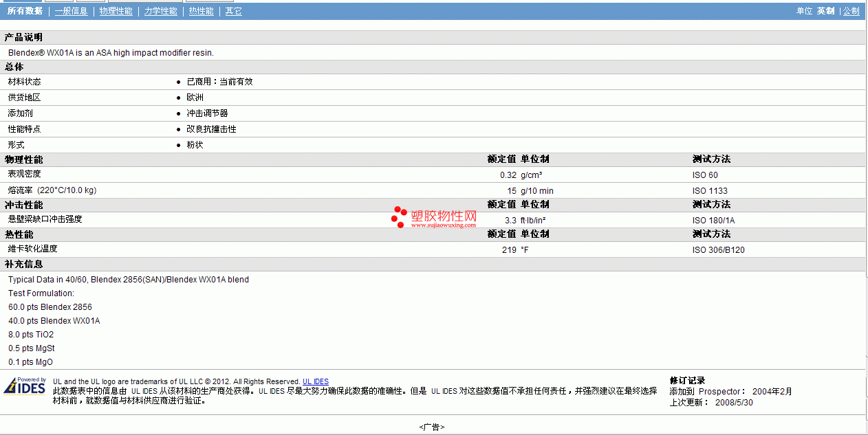Open the UL IDES hyperlink in footer
This screenshot has width=868, height=435.
coord(316,381)
